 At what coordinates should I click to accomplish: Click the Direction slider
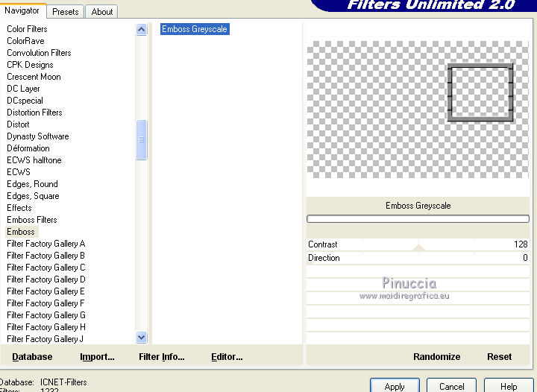pos(418,258)
